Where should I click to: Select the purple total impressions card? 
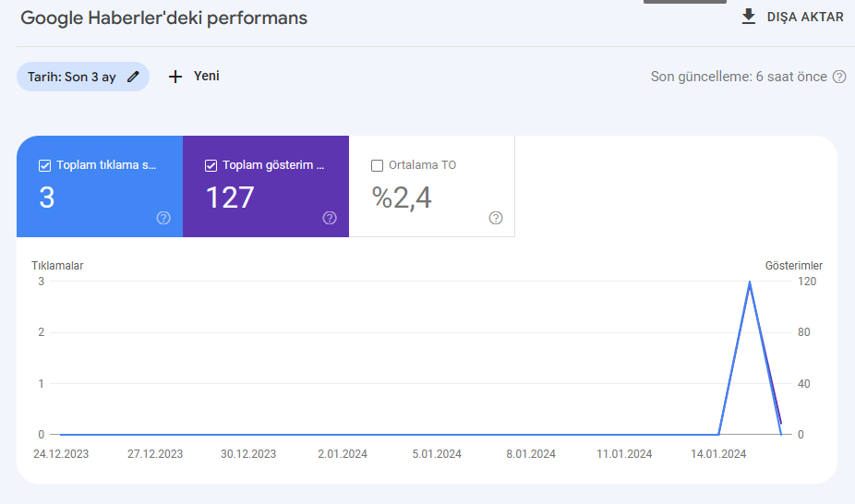266,186
